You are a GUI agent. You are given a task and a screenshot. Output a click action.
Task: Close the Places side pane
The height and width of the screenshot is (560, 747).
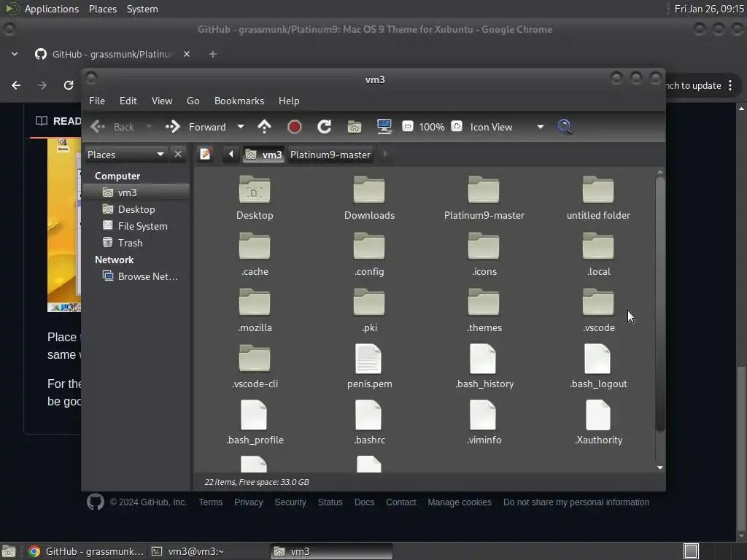(178, 155)
